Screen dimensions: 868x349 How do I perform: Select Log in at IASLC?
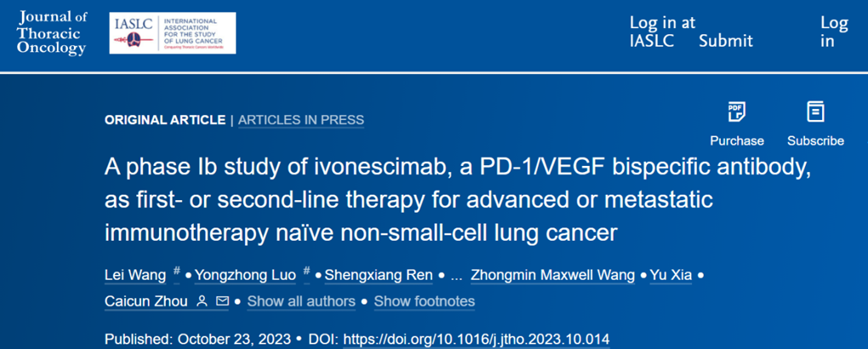[x=662, y=31]
